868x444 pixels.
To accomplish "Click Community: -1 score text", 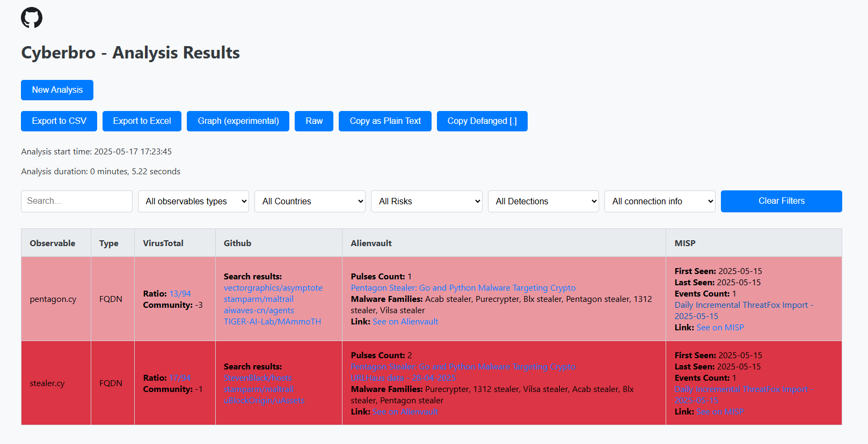I will click(173, 389).
